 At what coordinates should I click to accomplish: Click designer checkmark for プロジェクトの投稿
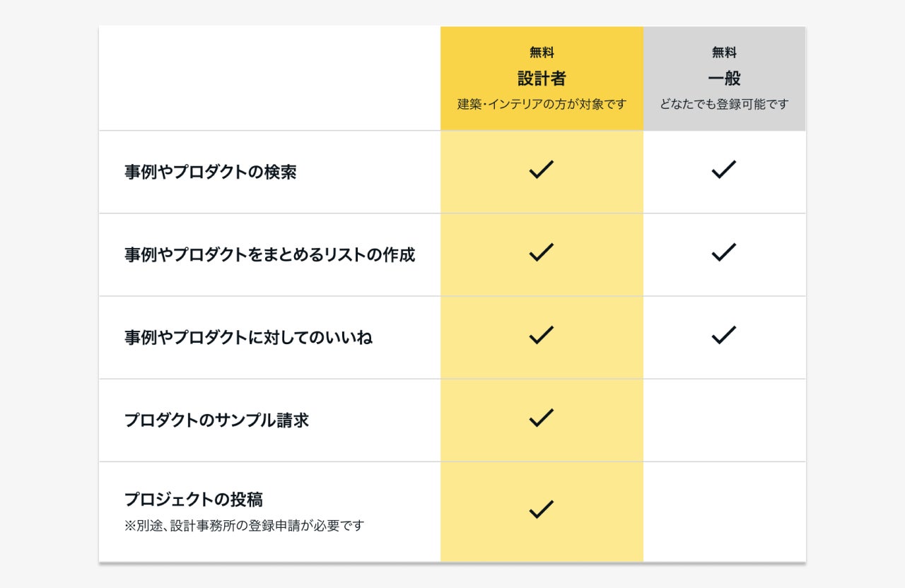coord(541,509)
